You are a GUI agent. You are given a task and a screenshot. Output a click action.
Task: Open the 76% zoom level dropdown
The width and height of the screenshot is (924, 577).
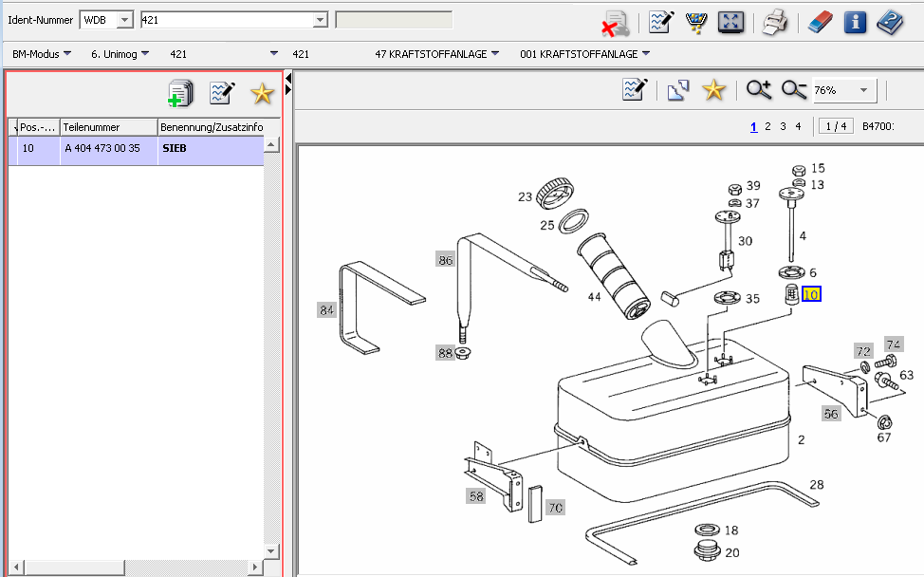pyautogui.click(x=863, y=90)
